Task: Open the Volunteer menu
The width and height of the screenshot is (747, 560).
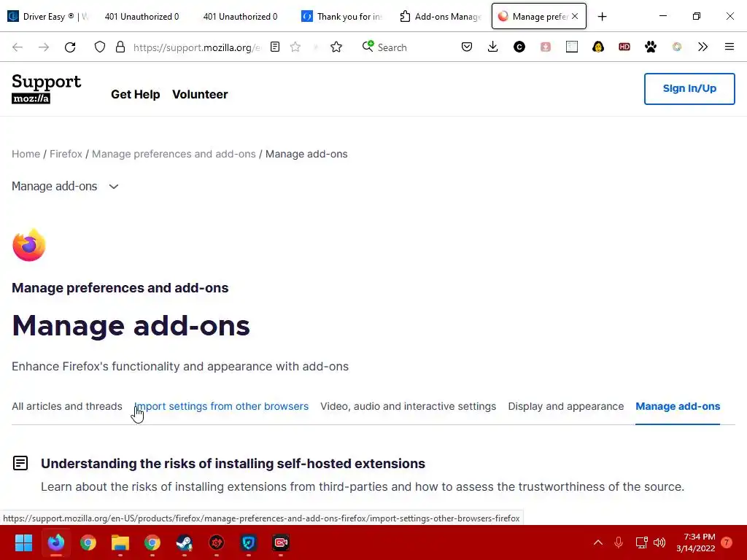Action: tap(200, 94)
